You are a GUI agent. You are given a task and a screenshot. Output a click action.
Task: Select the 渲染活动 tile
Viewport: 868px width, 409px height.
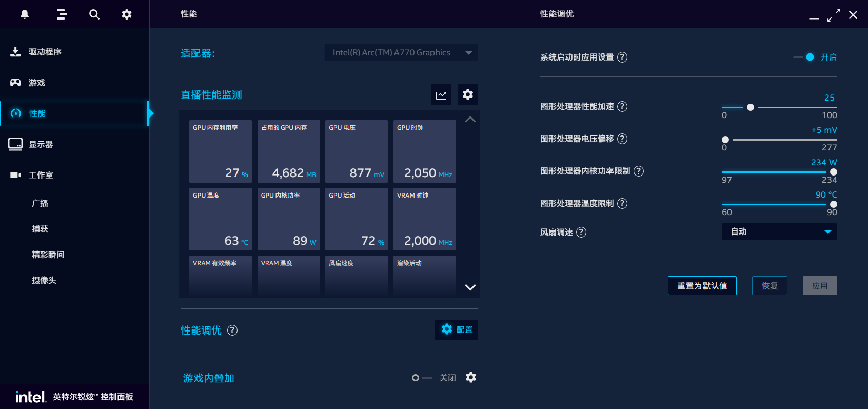[425, 276]
